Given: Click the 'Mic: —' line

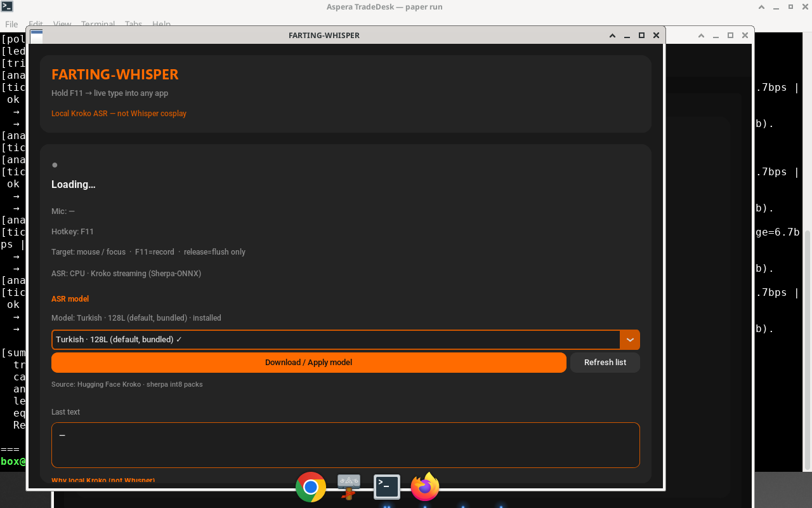Looking at the screenshot, I should click(x=63, y=211).
